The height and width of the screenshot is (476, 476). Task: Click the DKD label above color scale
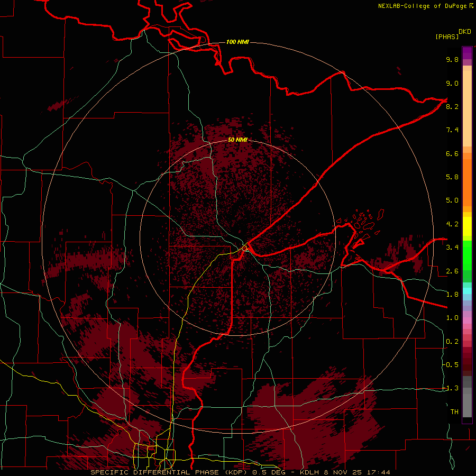[x=465, y=32]
